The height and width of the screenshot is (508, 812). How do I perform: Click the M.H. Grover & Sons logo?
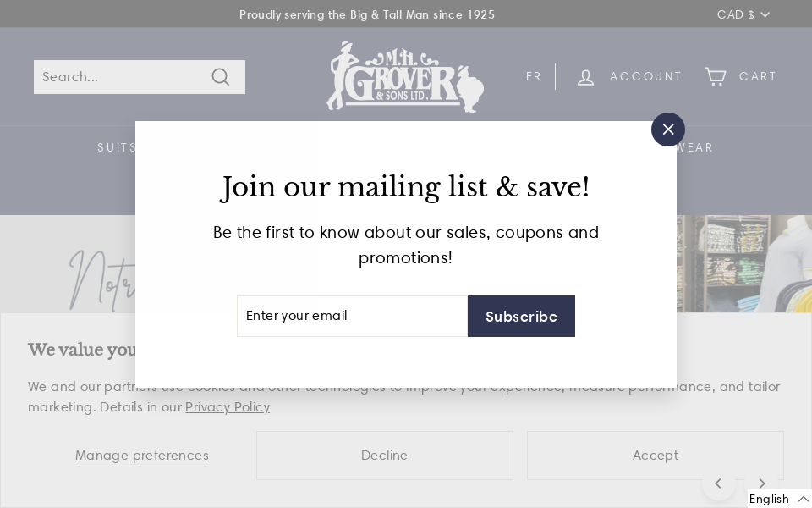click(405, 76)
